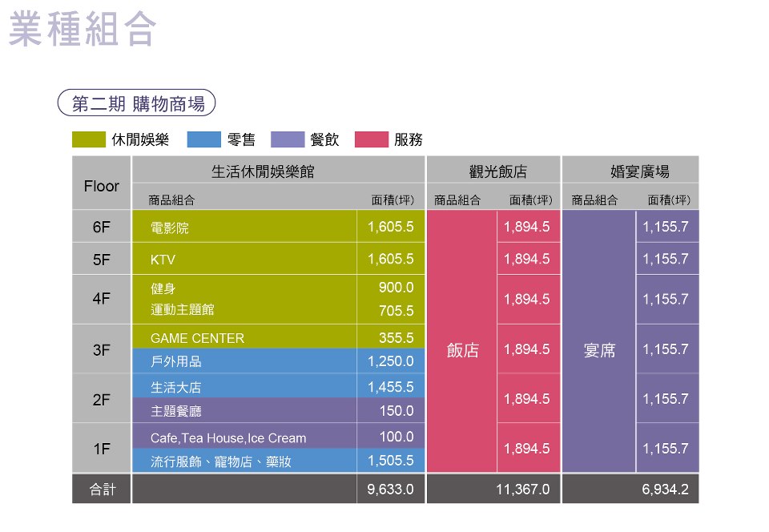This screenshot has height=532, width=769.
Task: Click the 1,250.0 area value
Action: click(x=390, y=361)
